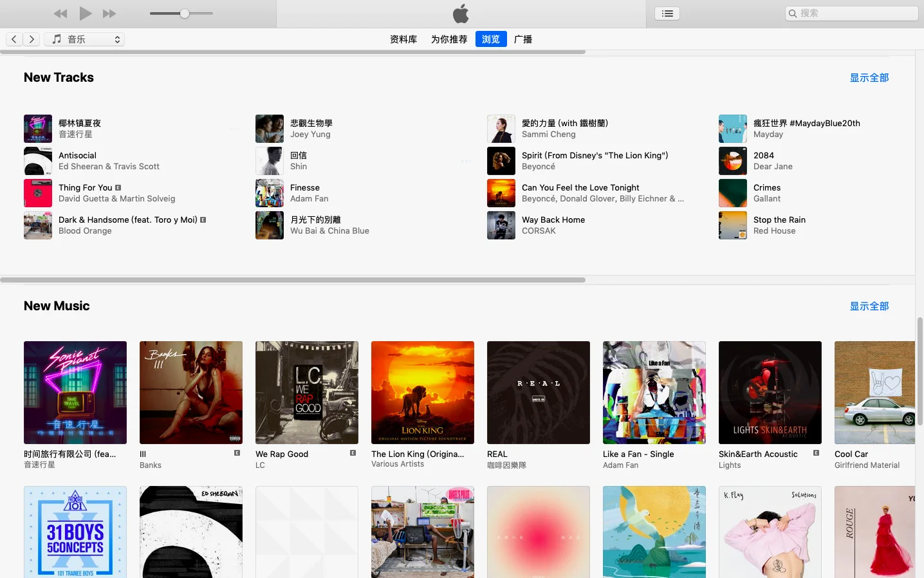Open artist David Guetta & Martin Solveig
Image resolution: width=924 pixels, height=578 pixels.
click(x=116, y=199)
